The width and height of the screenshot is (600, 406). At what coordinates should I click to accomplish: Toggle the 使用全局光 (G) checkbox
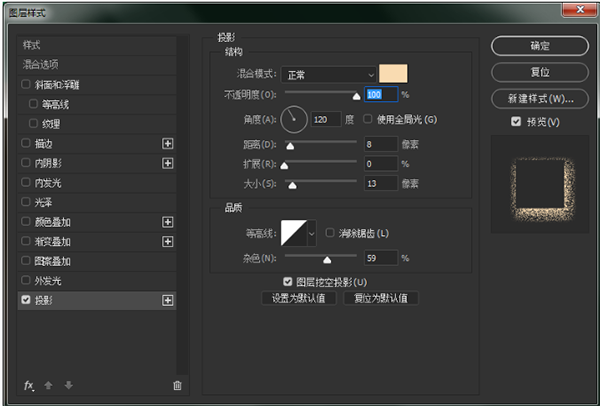click(368, 120)
